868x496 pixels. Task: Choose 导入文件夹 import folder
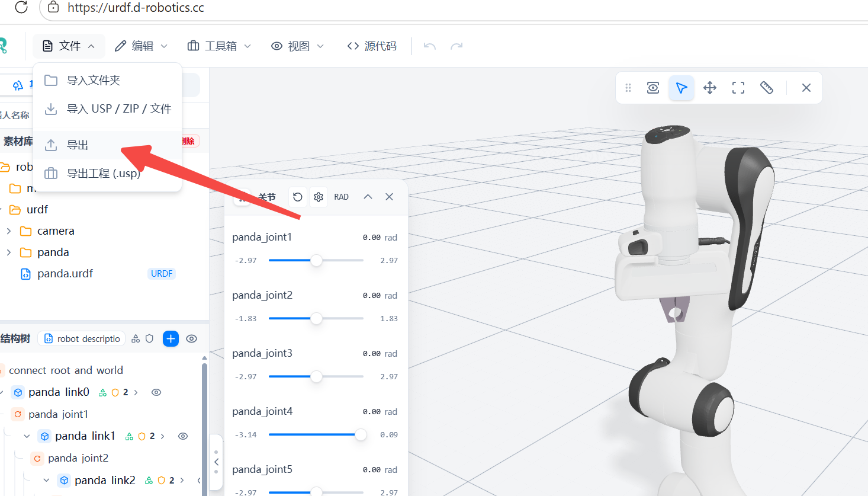pos(107,80)
